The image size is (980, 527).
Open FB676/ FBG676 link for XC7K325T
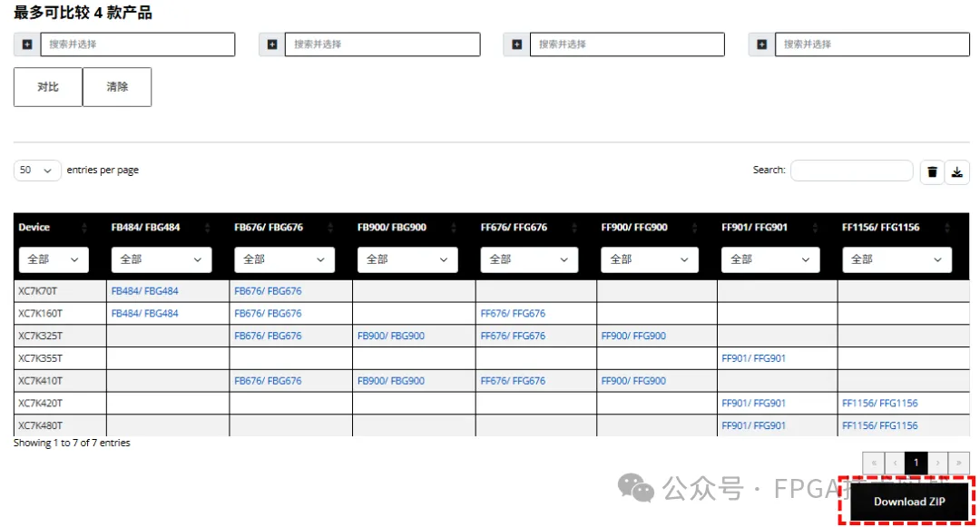(x=268, y=336)
